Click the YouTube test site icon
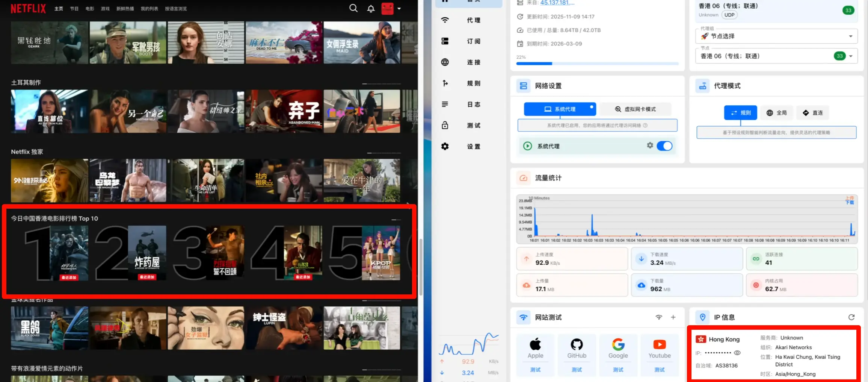Viewport: 868px width, 382px height. (x=659, y=344)
